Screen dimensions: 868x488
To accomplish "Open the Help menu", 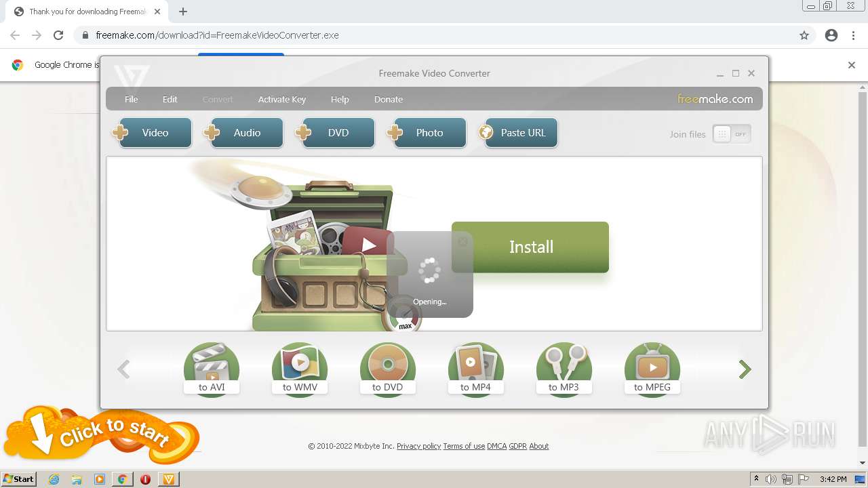I will click(x=340, y=99).
